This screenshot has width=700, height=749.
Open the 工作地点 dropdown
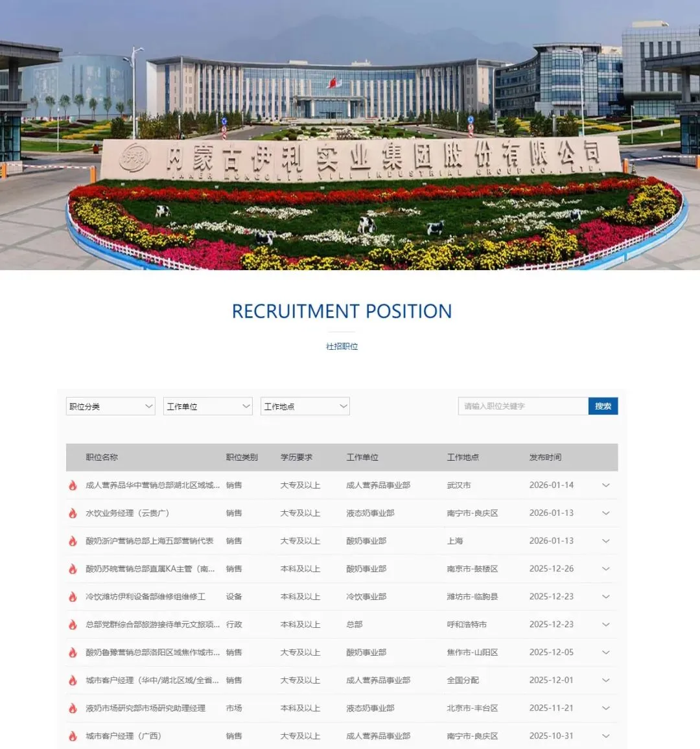click(x=305, y=406)
